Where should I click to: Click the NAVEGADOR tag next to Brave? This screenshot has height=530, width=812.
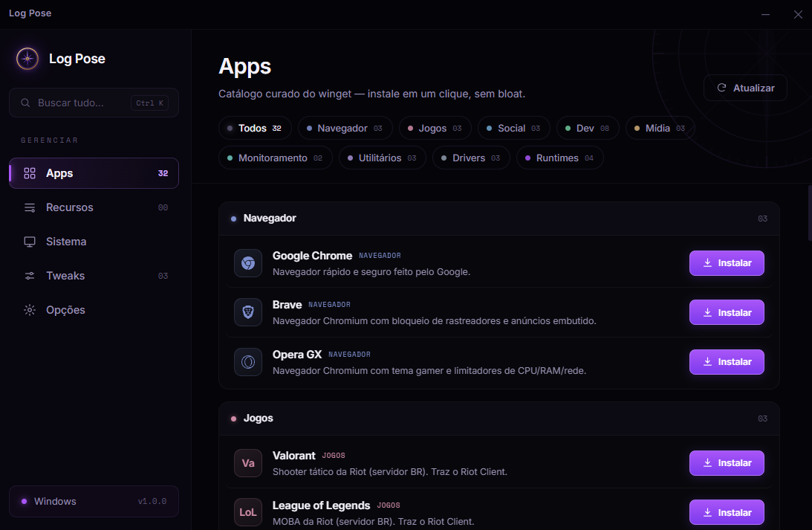[x=329, y=305]
